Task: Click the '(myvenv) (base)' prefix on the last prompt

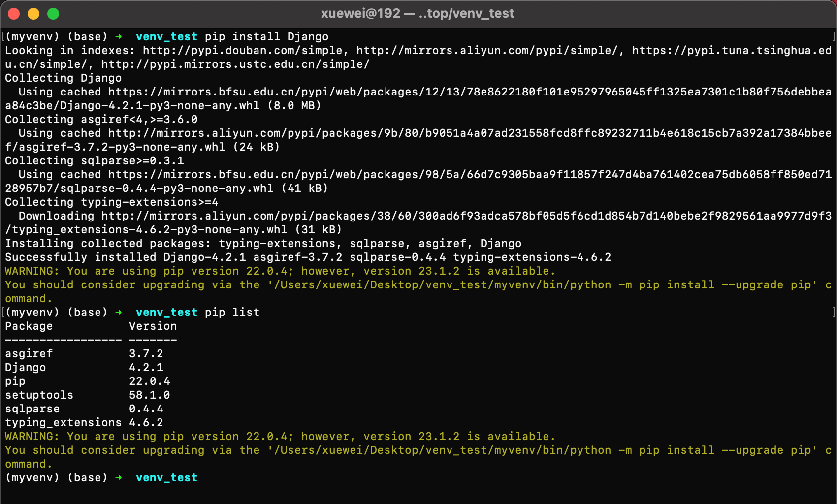Action: tap(57, 478)
